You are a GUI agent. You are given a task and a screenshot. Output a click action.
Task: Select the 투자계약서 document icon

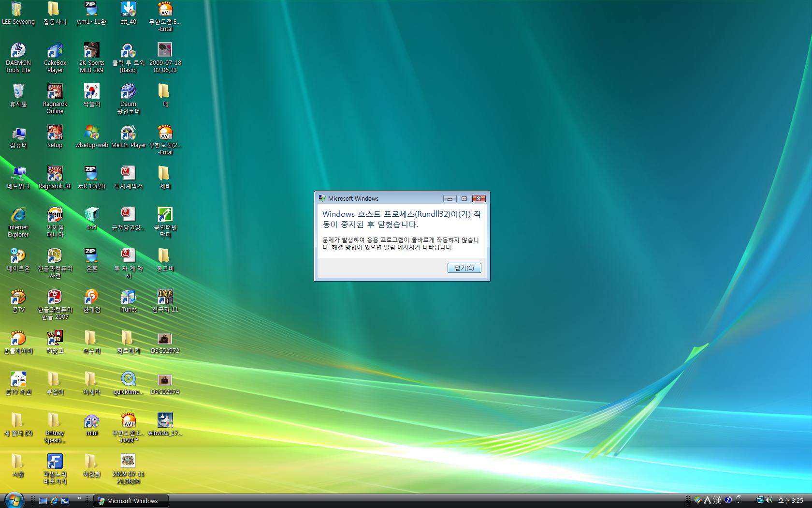pyautogui.click(x=129, y=178)
